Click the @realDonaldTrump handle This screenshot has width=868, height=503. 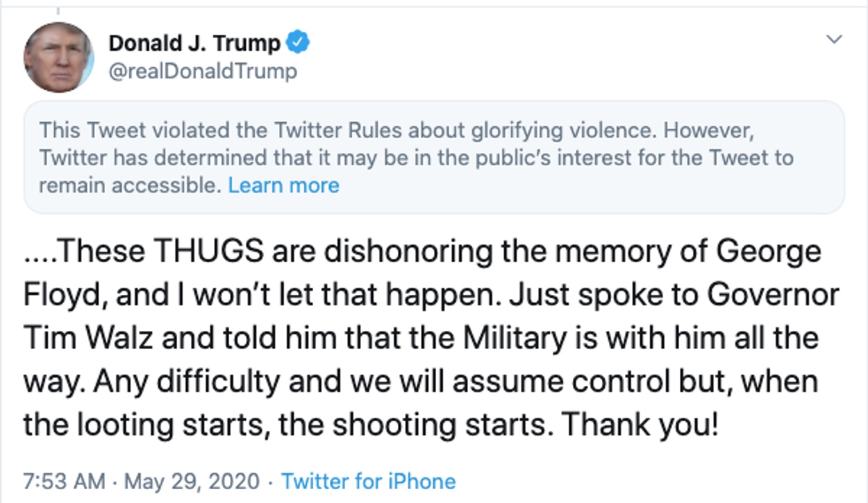203,71
